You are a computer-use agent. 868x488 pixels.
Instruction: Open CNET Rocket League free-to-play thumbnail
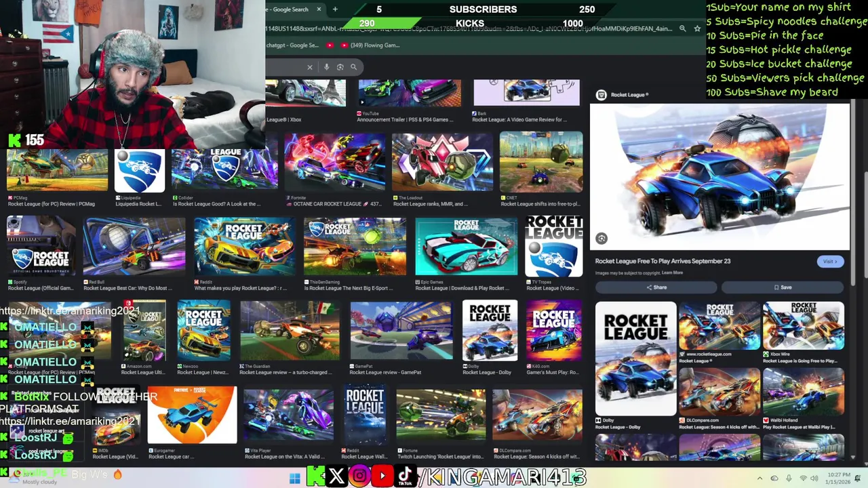tap(540, 163)
